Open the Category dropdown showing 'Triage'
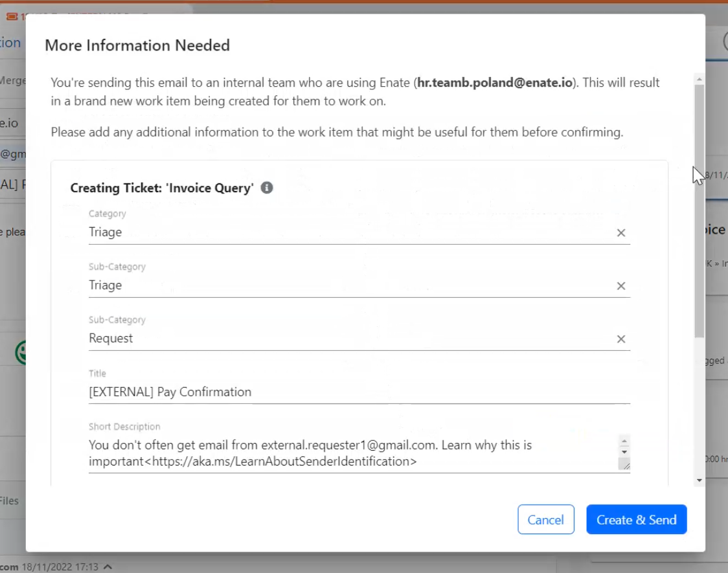 [350, 232]
